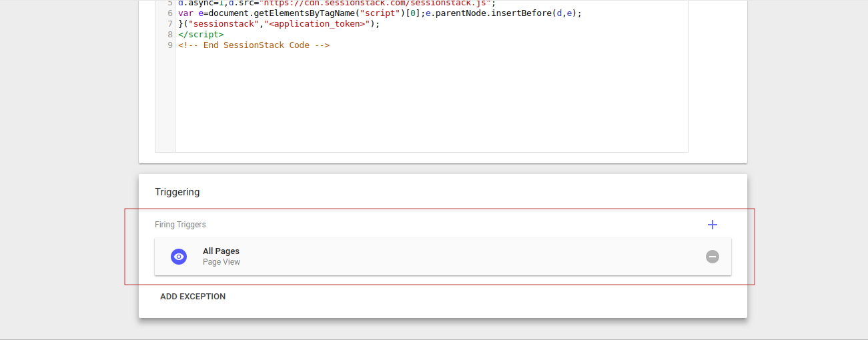Click empty area of HTML code editor

(x=431, y=101)
